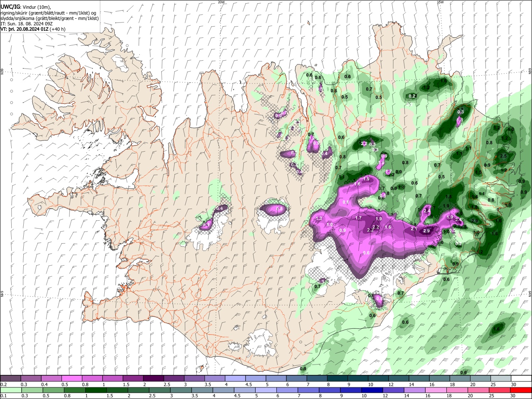The height and width of the screenshot is (399, 532).
Task: Click the white swatch ending the upper snow legend
Action: coord(521,379)
